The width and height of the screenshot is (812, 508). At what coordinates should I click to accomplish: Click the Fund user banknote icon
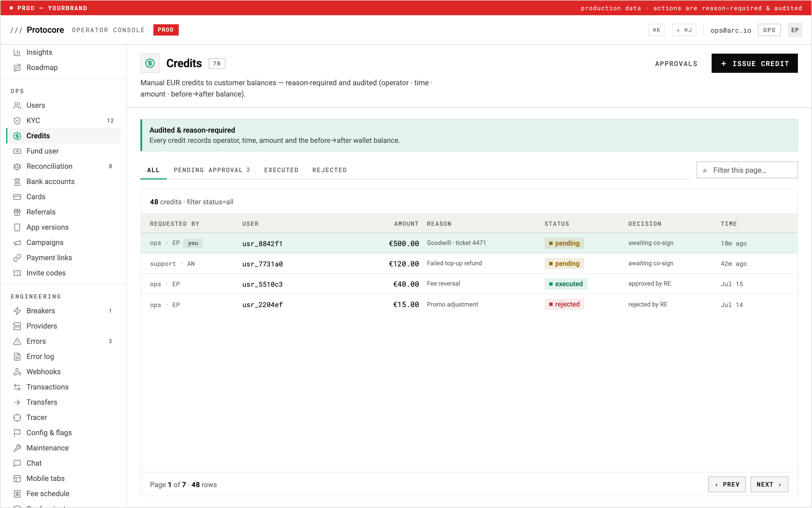17,151
